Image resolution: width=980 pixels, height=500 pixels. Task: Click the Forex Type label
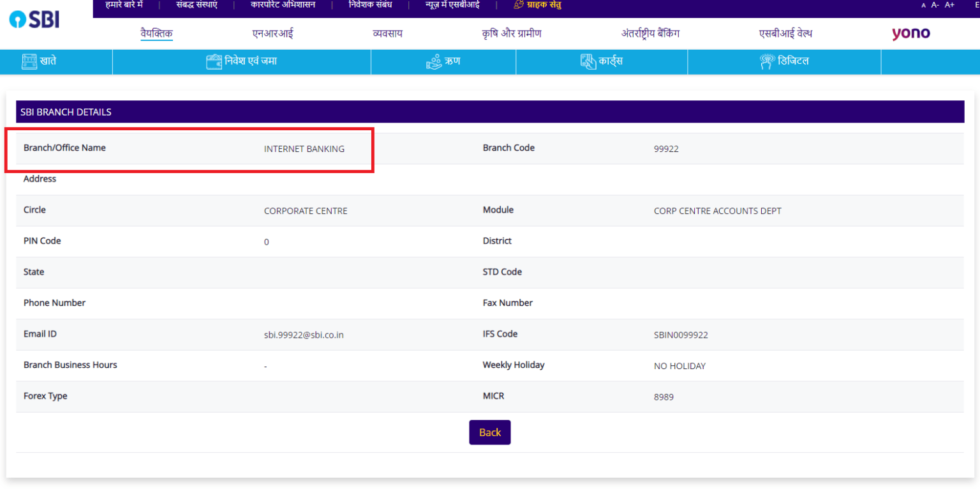coord(45,396)
